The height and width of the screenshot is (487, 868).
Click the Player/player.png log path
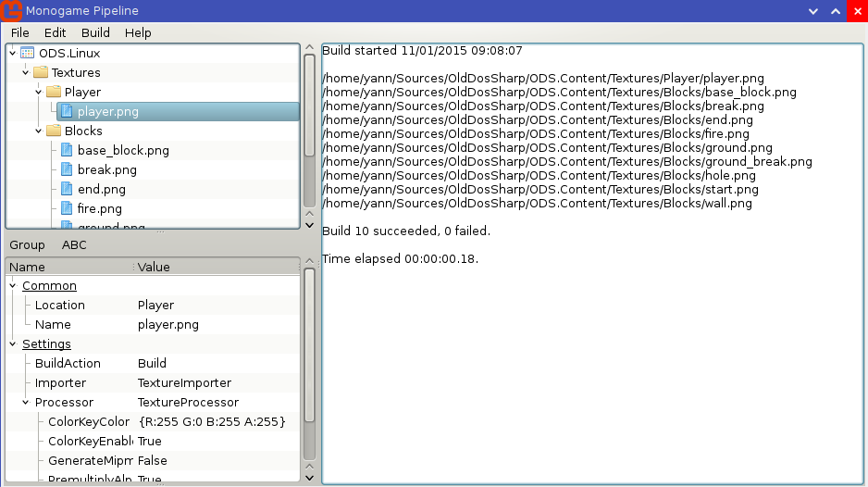[543, 78]
